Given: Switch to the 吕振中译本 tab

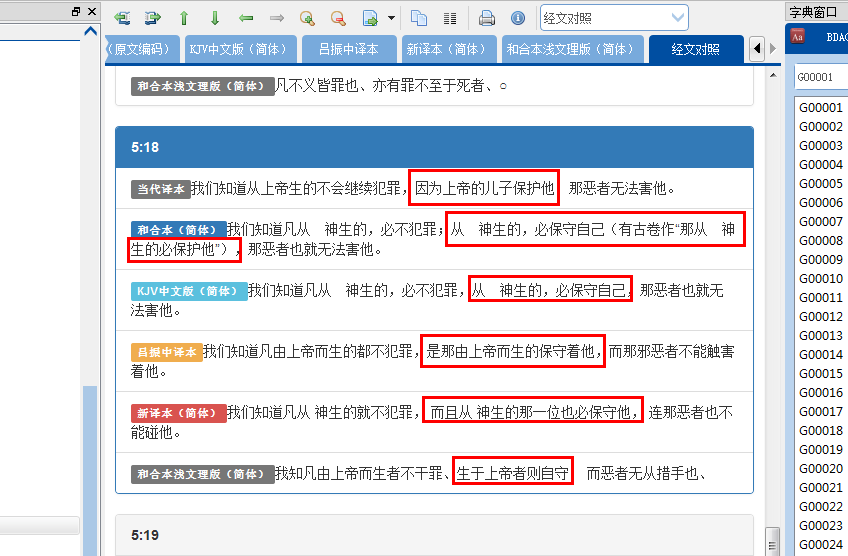Looking at the screenshot, I should point(348,49).
